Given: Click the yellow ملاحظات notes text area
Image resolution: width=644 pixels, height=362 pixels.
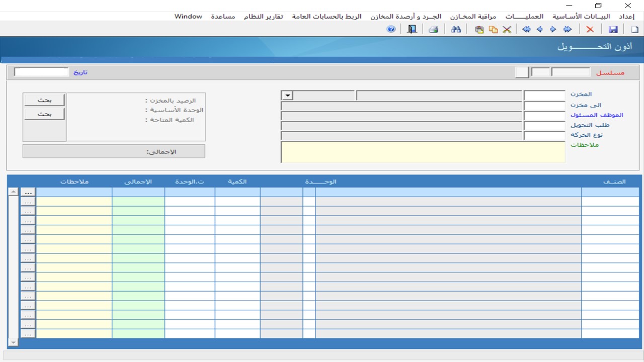Looking at the screenshot, I should click(x=423, y=152).
